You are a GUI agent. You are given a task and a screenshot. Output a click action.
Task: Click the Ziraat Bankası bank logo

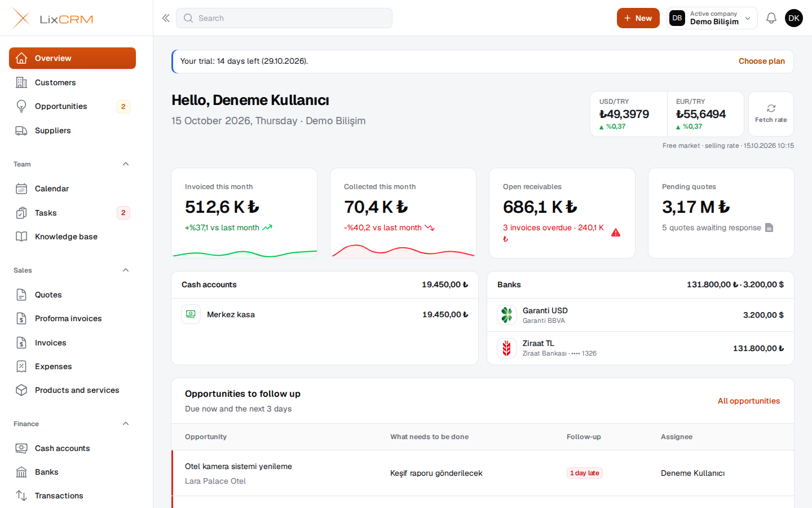pyautogui.click(x=506, y=348)
